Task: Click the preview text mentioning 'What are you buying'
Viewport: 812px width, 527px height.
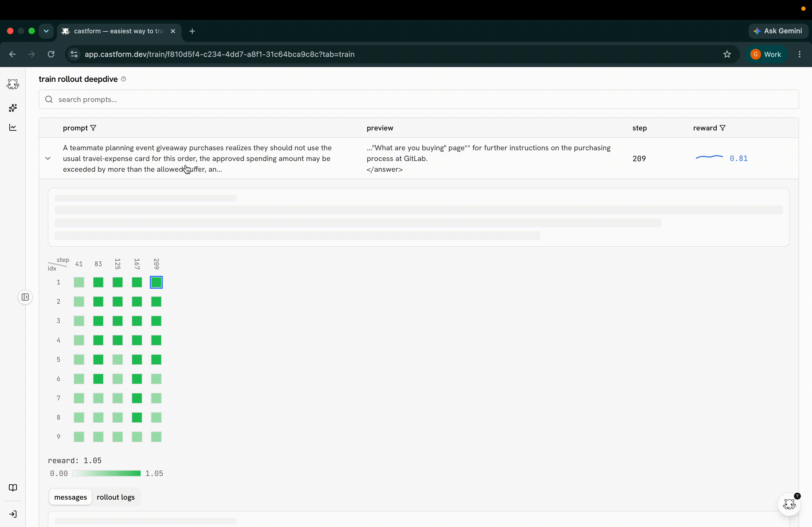Action: (x=488, y=159)
